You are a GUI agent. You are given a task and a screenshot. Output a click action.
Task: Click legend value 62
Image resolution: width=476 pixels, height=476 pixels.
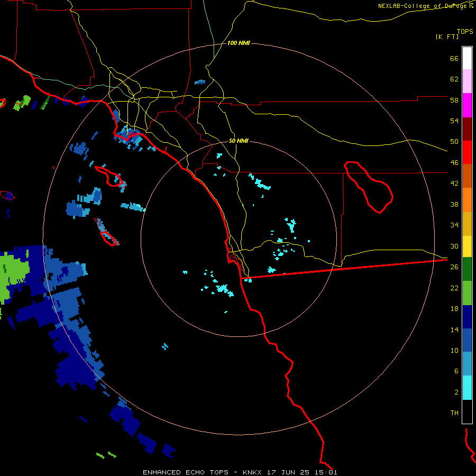[x=454, y=79]
